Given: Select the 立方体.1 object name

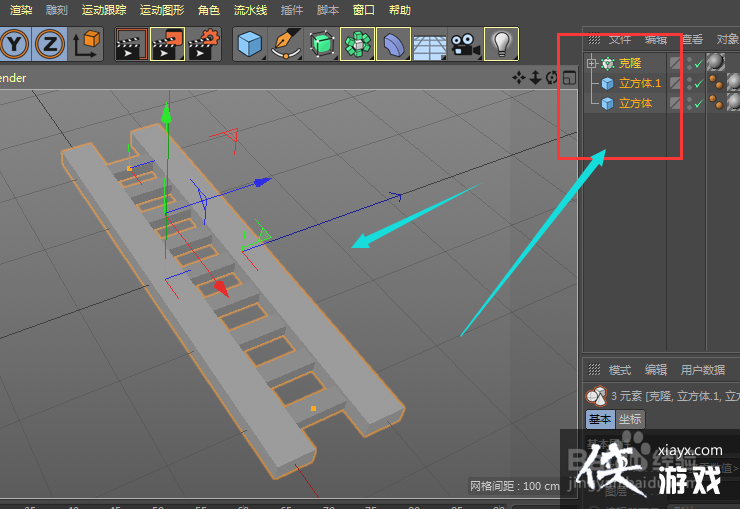Looking at the screenshot, I should coord(640,83).
